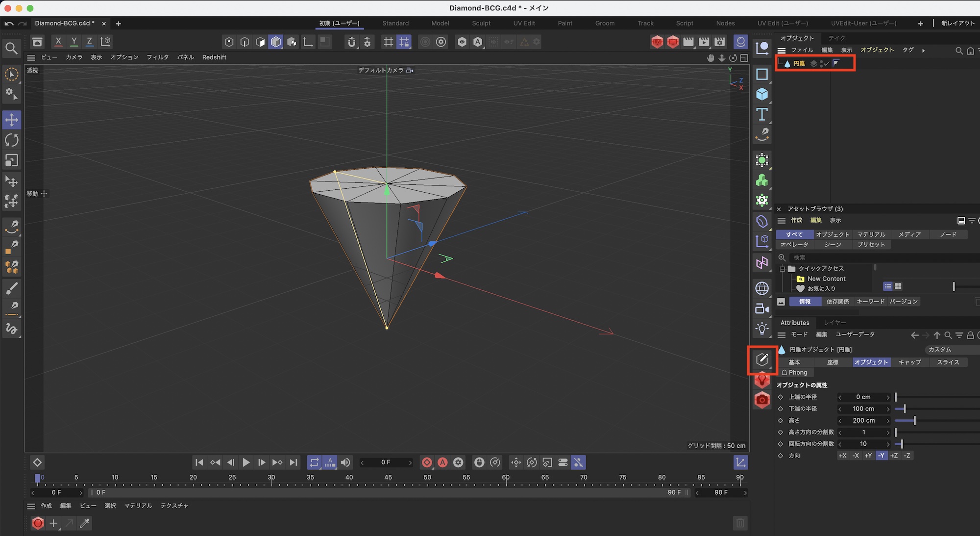Select -Y orientation for cone
The height and width of the screenshot is (536, 980).
click(x=881, y=456)
